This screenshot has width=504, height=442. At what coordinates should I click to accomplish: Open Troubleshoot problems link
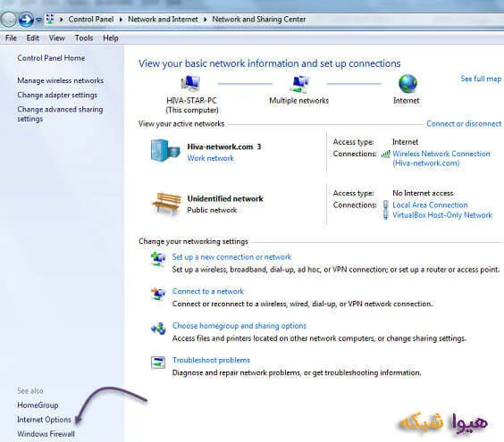[211, 360]
